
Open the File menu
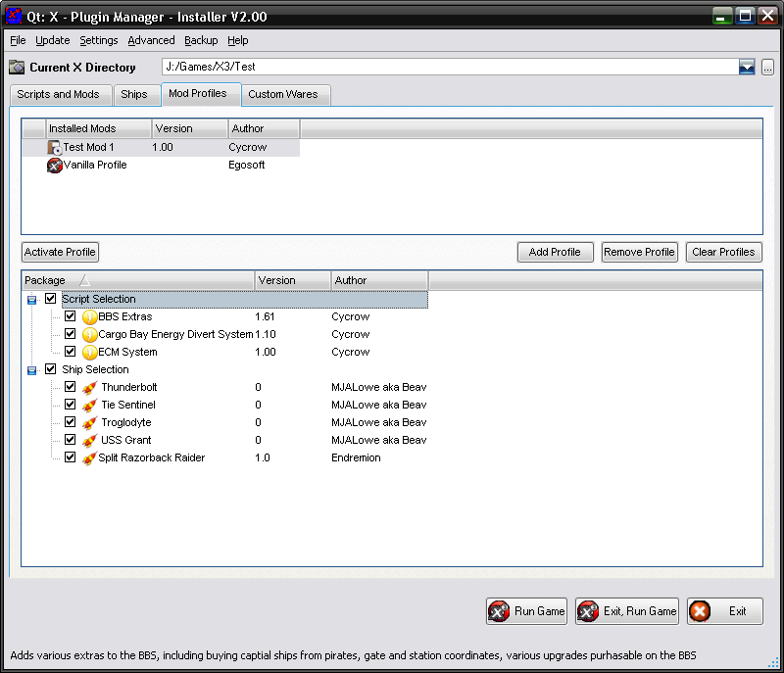click(18, 40)
